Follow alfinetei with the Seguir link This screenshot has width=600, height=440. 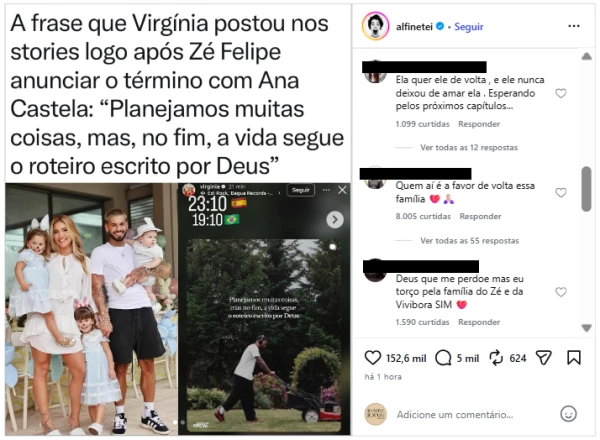pyautogui.click(x=469, y=26)
